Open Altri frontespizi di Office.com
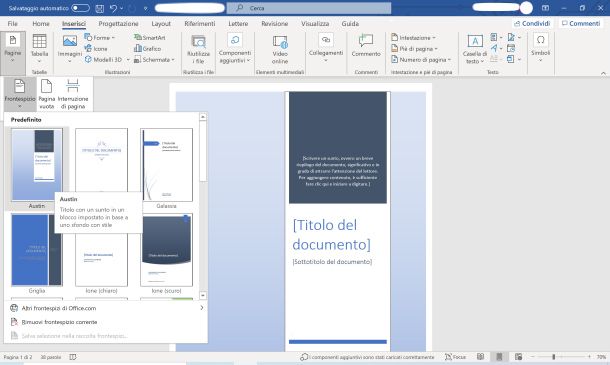This screenshot has width=610, height=365. pyautogui.click(x=106, y=308)
